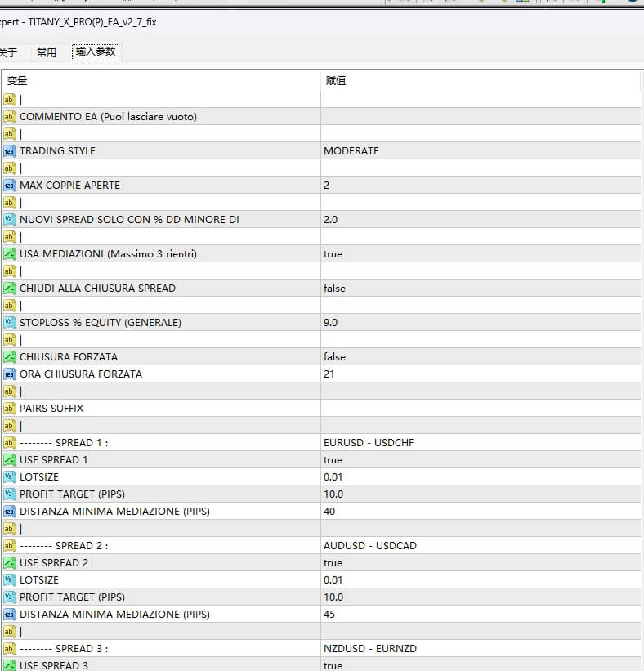Click the boolean icon beside USA MEDIAZIONI
The height and width of the screenshot is (671, 644).
(10, 254)
